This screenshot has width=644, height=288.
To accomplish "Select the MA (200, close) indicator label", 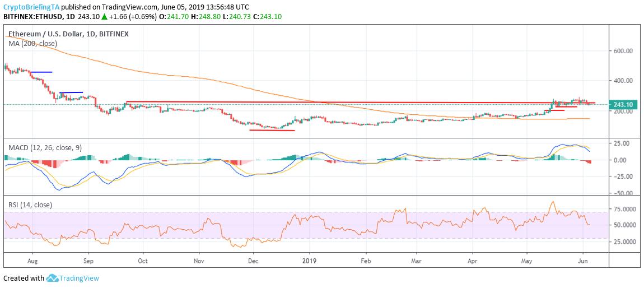I will [32, 43].
